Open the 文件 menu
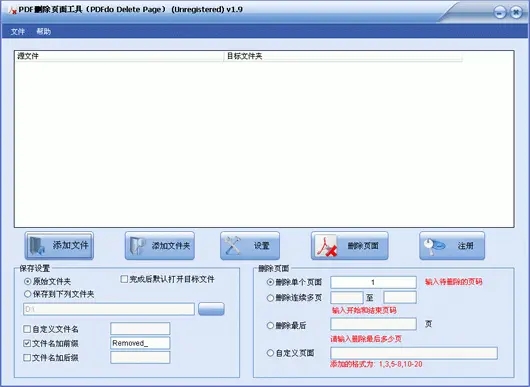The height and width of the screenshot is (387, 530). tap(18, 31)
